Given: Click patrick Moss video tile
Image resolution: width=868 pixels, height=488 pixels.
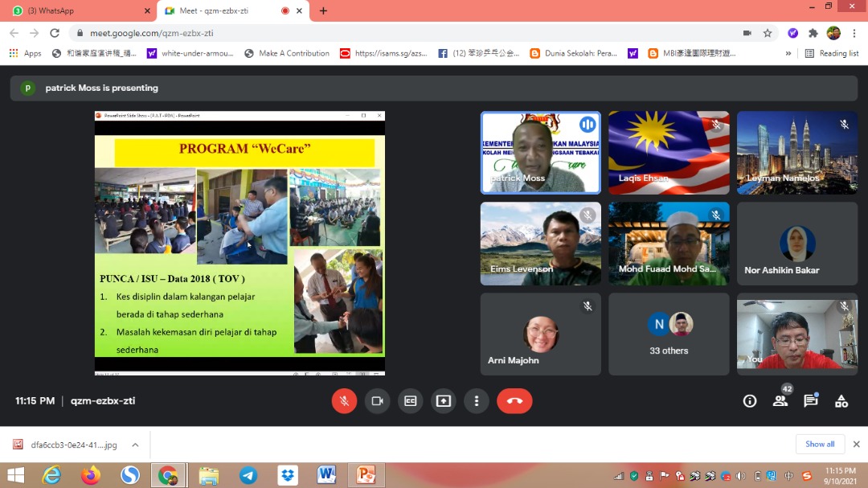Looking at the screenshot, I should pyautogui.click(x=540, y=152).
